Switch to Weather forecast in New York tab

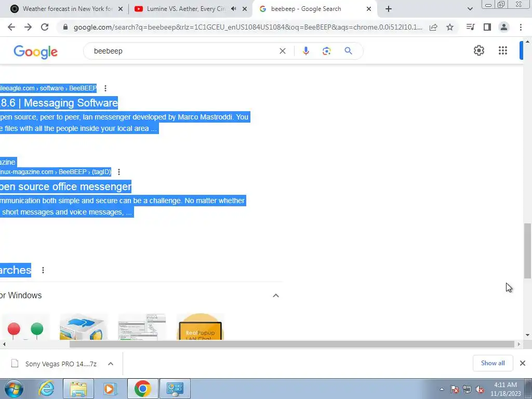click(68, 9)
